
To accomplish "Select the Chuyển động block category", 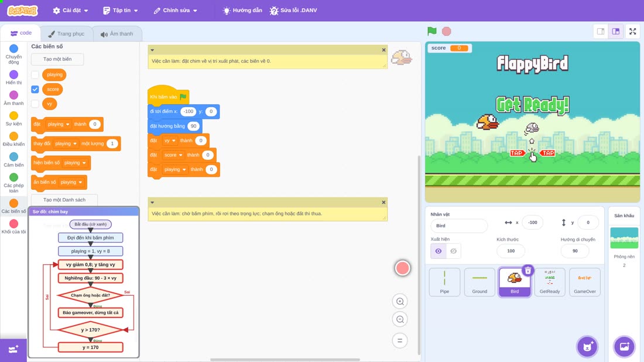I will point(13,54).
